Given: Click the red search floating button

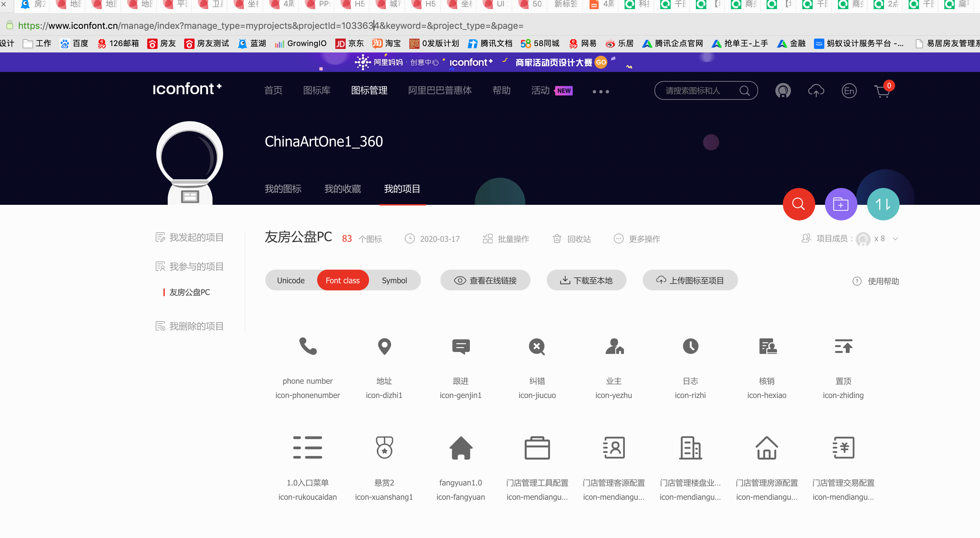Looking at the screenshot, I should click(798, 204).
